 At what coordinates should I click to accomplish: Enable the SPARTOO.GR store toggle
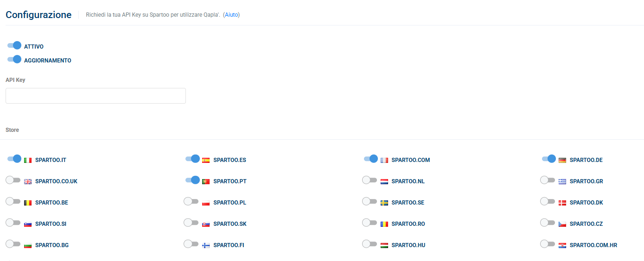(x=548, y=180)
